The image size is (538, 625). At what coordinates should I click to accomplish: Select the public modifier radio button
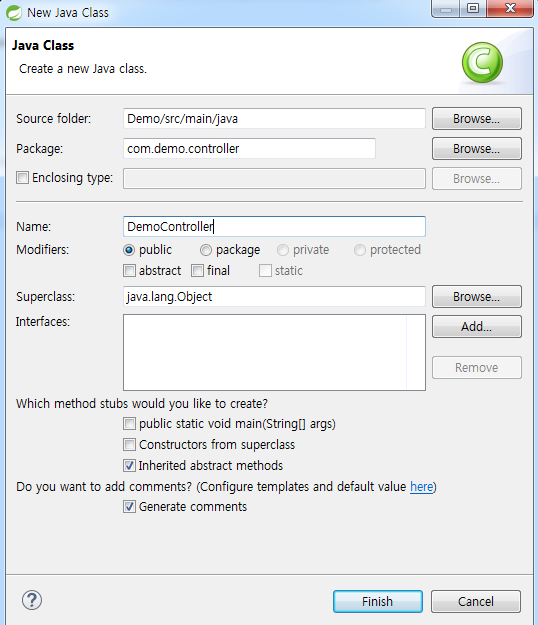click(129, 250)
